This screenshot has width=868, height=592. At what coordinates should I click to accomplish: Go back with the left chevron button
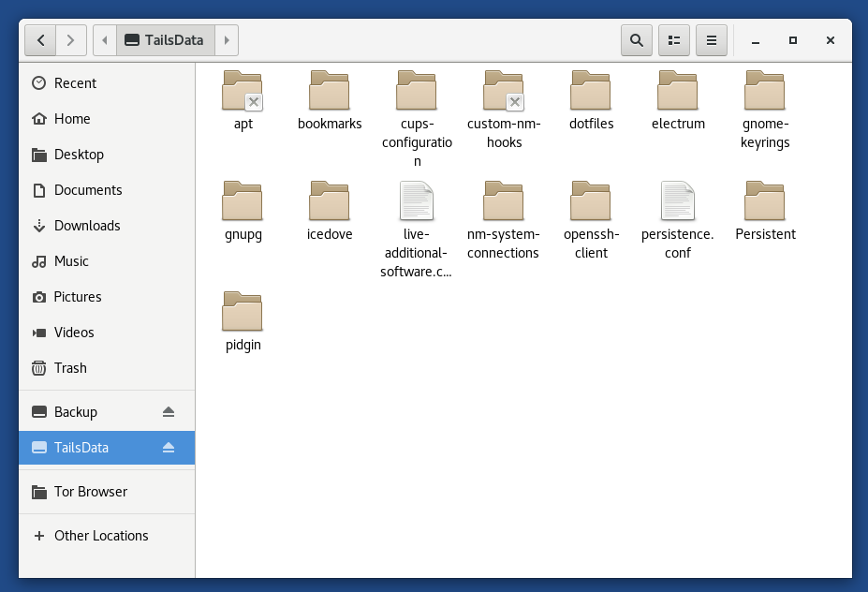pyautogui.click(x=40, y=40)
